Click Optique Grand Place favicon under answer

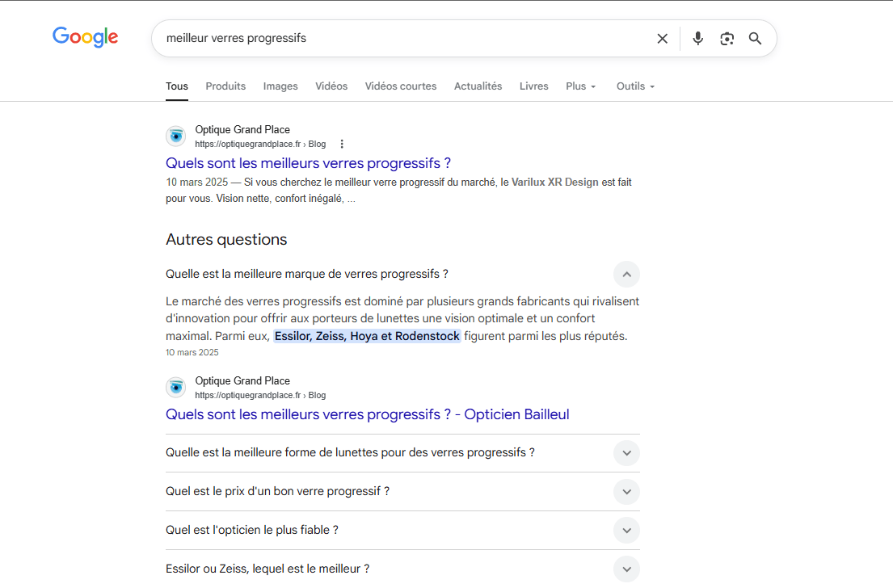pos(176,388)
